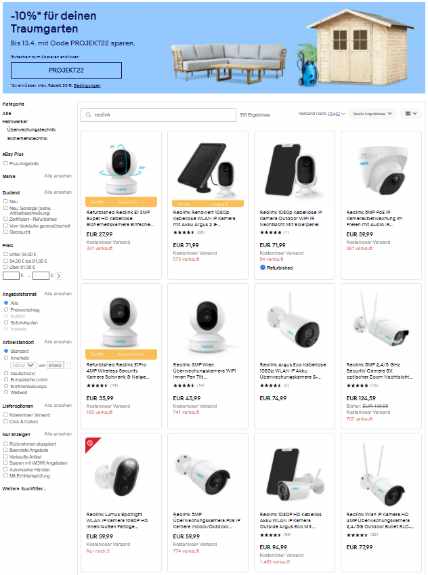This screenshot has width=428, height=575.
Task: Select the Alle category in Kategorie list
Action: [6, 113]
